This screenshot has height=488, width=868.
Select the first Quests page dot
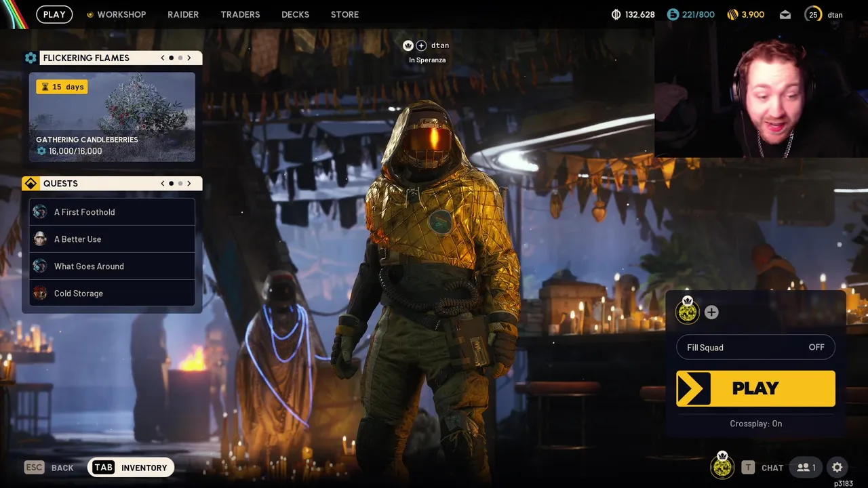(x=172, y=184)
